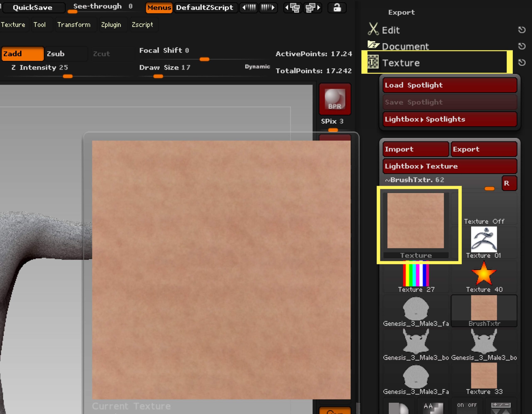Click the Document menu folder icon
This screenshot has height=414, width=532.
pos(373,45)
